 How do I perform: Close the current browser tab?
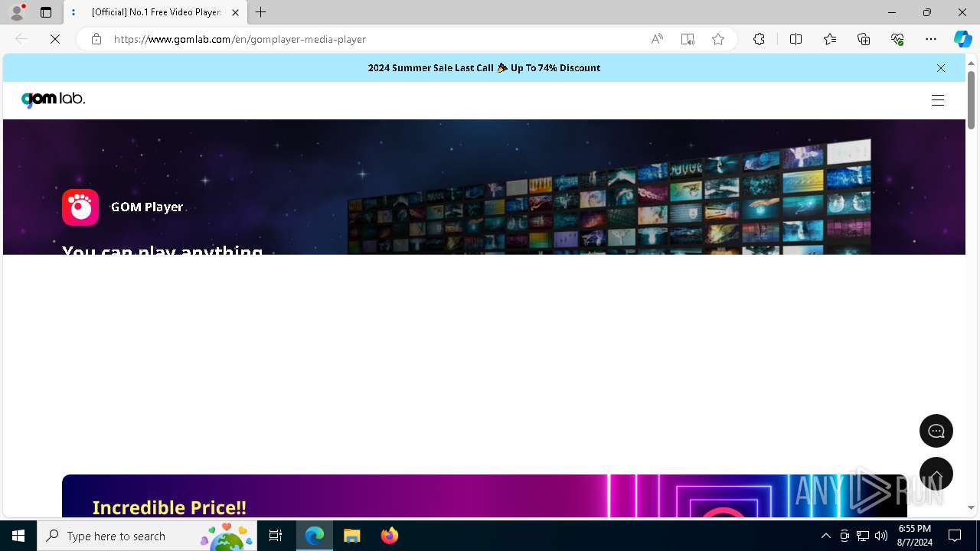coord(235,12)
